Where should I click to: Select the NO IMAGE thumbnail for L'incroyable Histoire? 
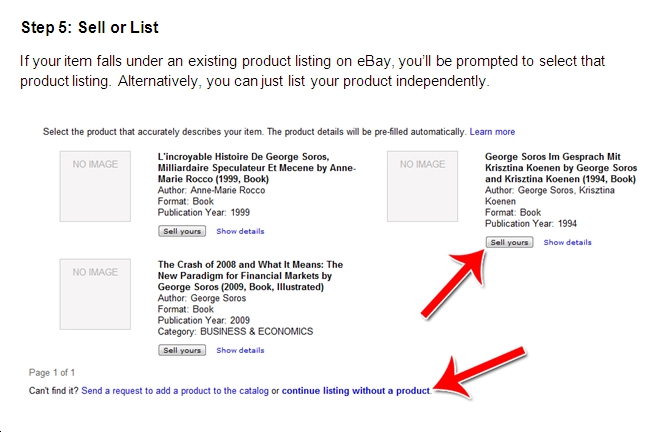[x=95, y=186]
